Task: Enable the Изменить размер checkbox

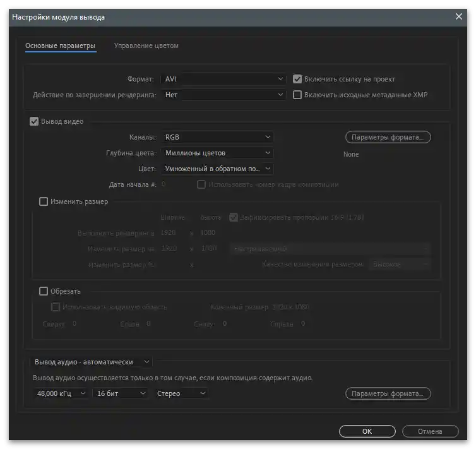Action: pyautogui.click(x=44, y=202)
